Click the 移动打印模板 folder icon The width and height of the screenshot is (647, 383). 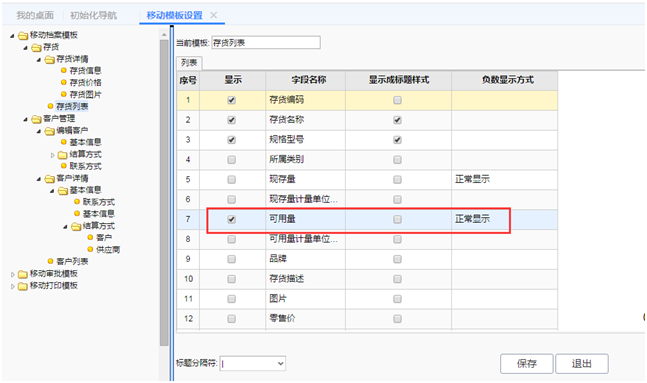(x=23, y=286)
